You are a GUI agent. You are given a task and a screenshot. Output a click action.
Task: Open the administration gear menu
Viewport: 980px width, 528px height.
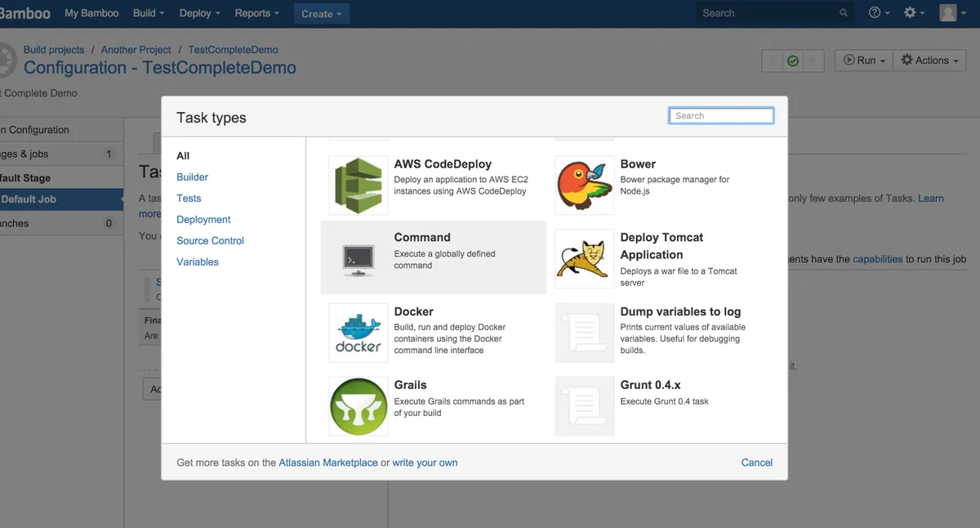[915, 13]
